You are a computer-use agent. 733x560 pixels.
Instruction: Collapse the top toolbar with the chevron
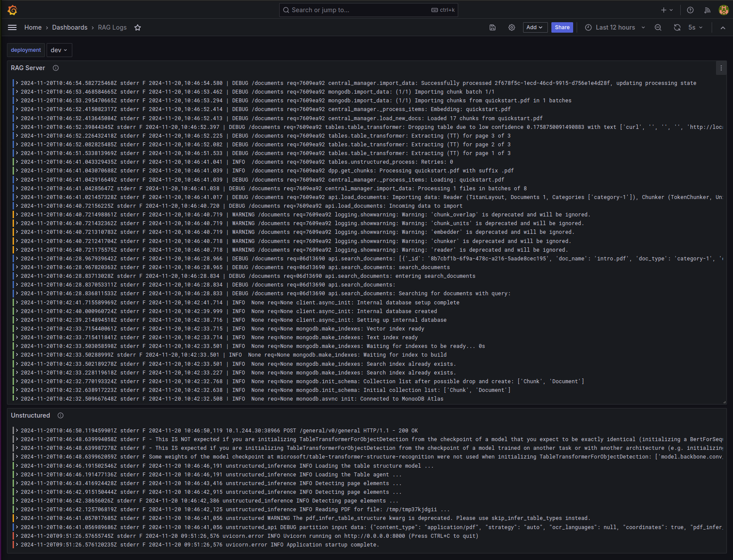point(723,27)
